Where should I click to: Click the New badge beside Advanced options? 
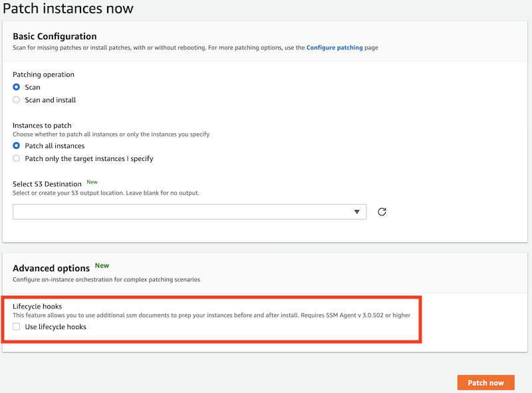102,265
